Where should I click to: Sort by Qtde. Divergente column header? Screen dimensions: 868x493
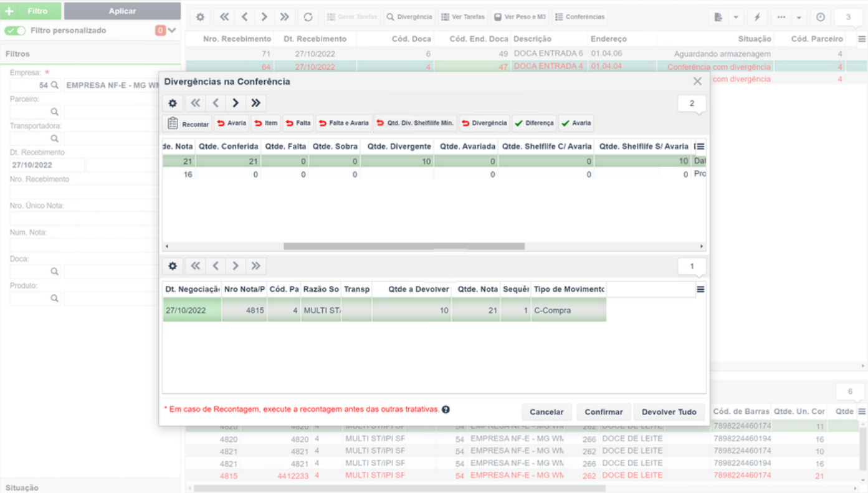tap(399, 146)
